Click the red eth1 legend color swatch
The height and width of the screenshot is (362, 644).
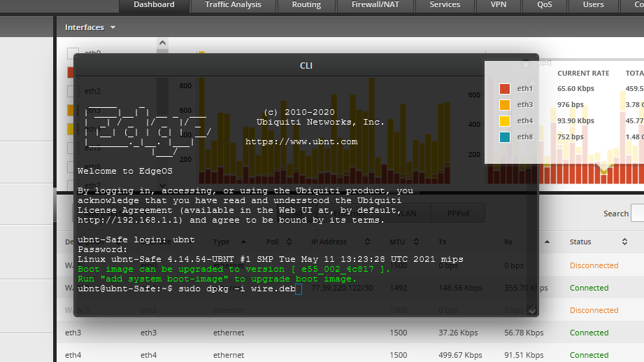[x=505, y=89]
